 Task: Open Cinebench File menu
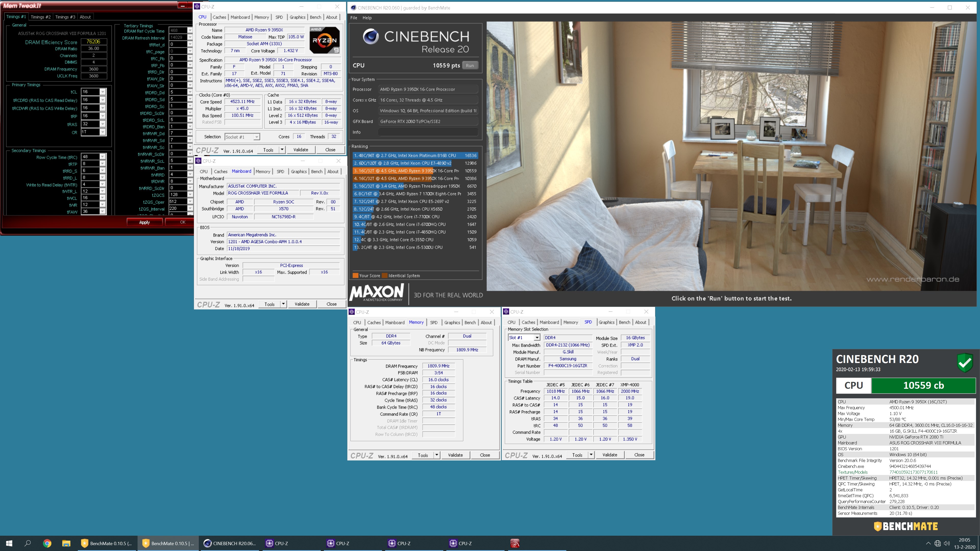(x=354, y=18)
